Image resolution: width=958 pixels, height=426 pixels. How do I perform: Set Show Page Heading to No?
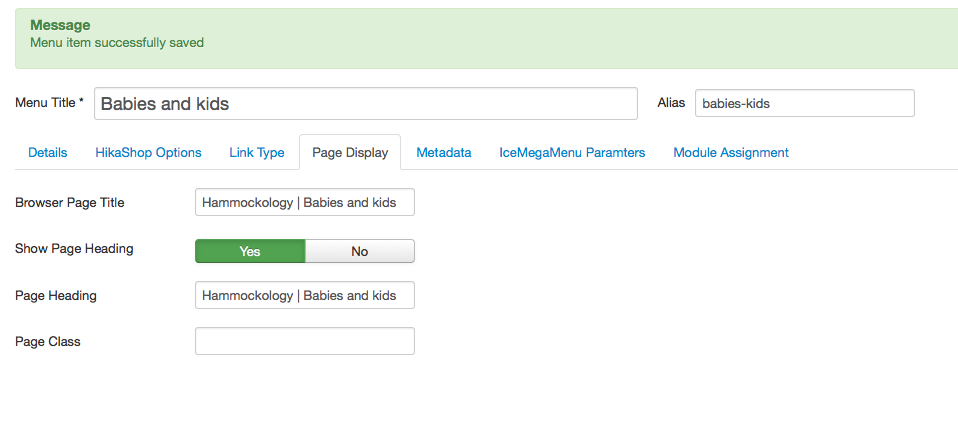pyautogui.click(x=360, y=251)
